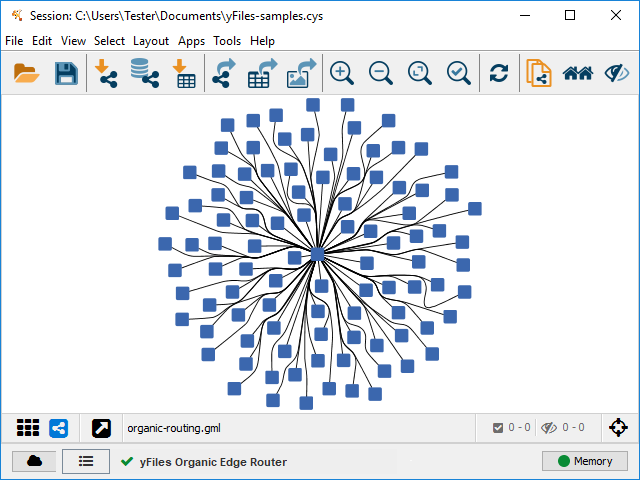Import network from database icon
Viewport: 640px width, 480px height.
coord(145,73)
